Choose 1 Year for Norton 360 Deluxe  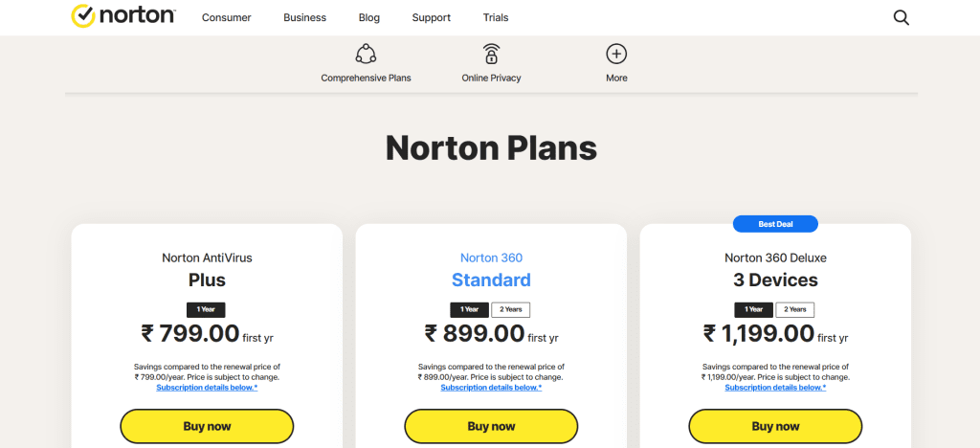[x=754, y=309]
